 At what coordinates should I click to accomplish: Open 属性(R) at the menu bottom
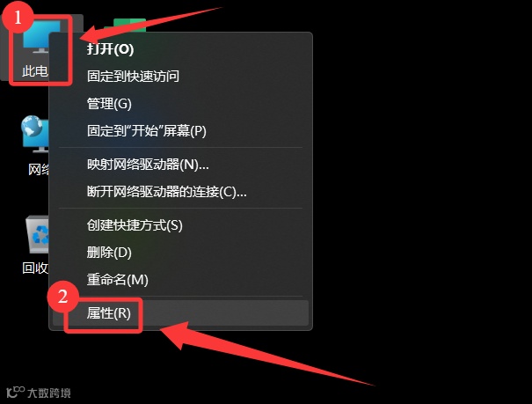(108, 313)
